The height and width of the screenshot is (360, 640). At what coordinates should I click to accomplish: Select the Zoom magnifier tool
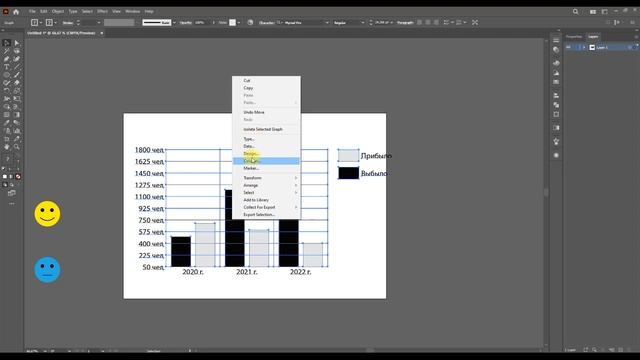click(17, 147)
